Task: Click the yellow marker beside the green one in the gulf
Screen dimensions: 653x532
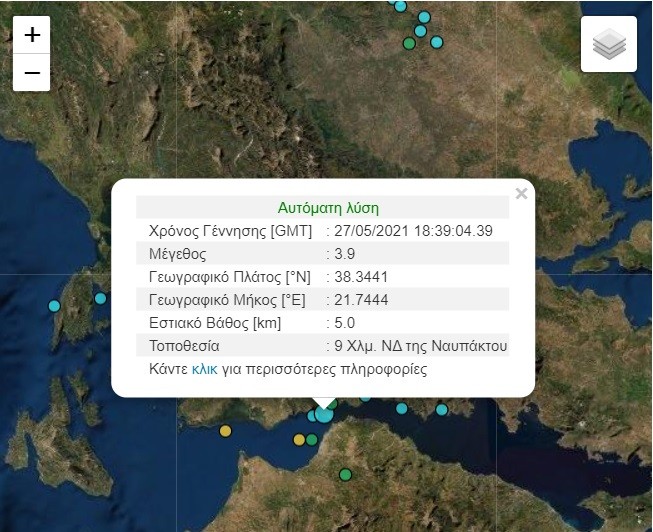Action: pyautogui.click(x=299, y=440)
